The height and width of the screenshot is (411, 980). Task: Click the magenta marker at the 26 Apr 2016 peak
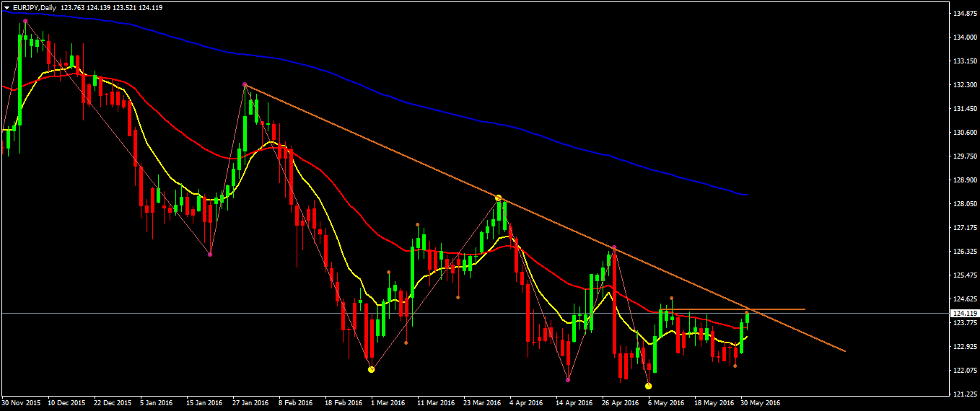point(614,248)
